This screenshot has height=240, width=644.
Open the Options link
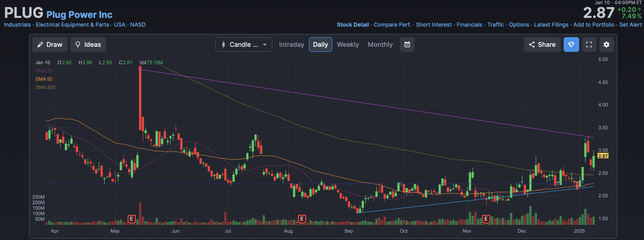tap(519, 25)
